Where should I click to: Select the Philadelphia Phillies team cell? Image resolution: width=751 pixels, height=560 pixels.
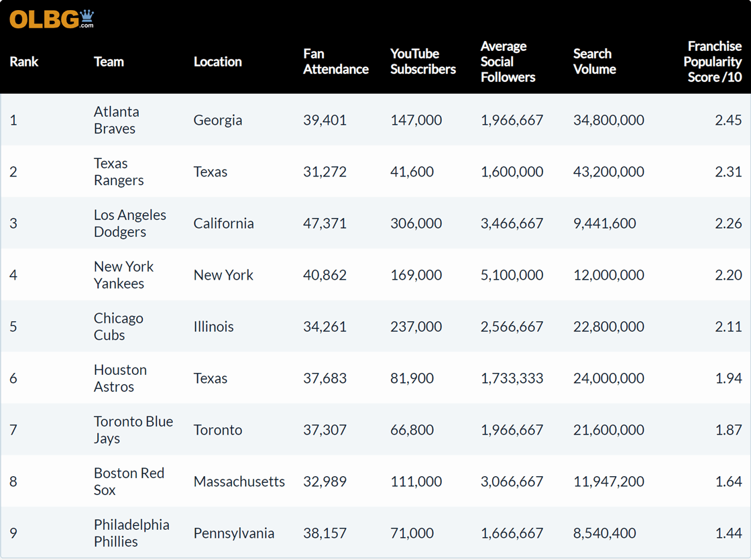(131, 533)
